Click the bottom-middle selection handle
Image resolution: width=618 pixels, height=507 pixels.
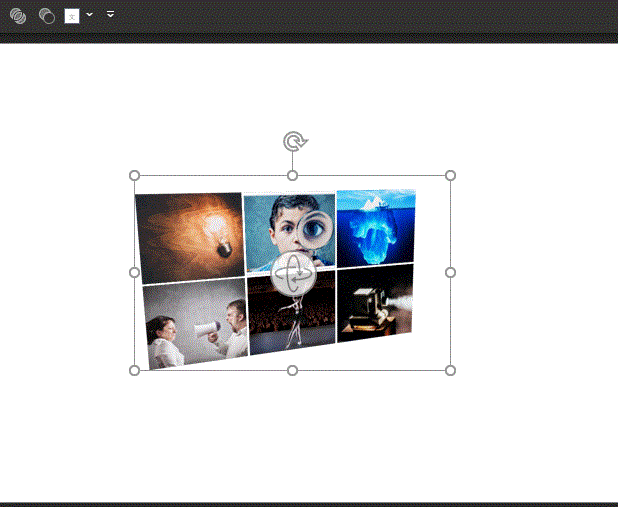coord(292,370)
